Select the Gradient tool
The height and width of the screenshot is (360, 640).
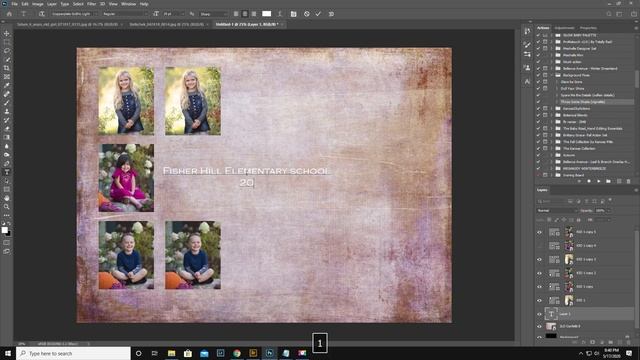(7, 137)
